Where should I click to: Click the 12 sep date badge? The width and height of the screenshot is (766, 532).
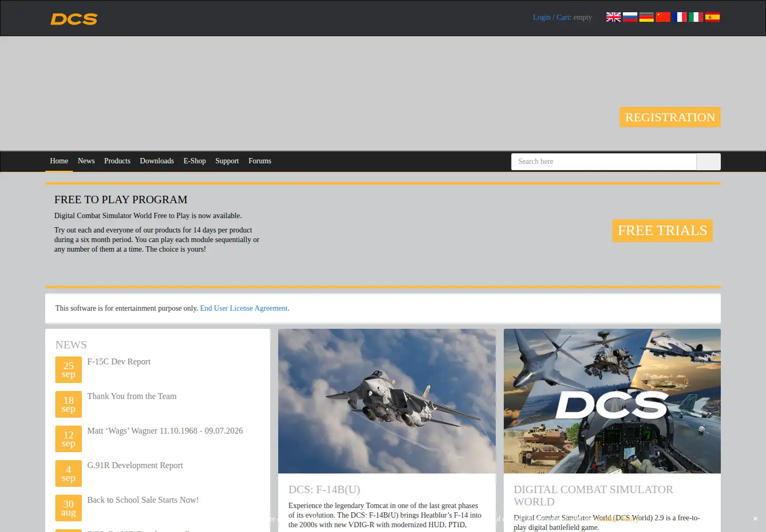[69, 439]
